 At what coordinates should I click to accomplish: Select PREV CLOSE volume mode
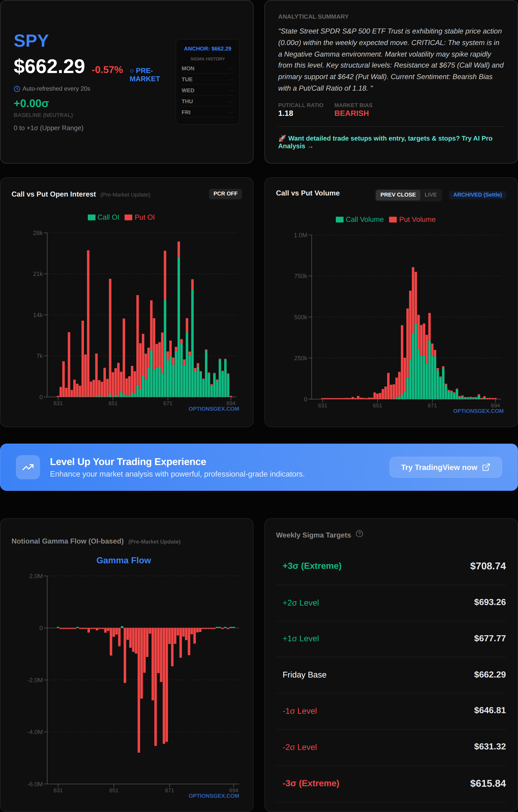coord(398,195)
